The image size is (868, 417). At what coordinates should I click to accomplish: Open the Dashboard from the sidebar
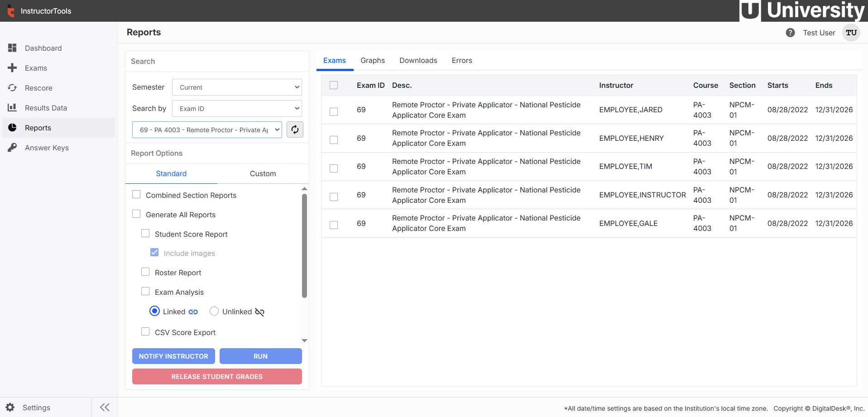43,48
